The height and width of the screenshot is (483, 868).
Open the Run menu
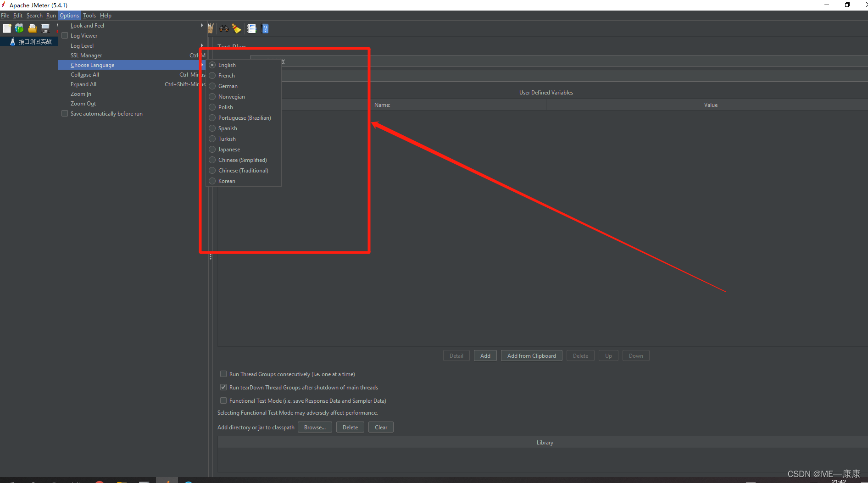pyautogui.click(x=51, y=16)
